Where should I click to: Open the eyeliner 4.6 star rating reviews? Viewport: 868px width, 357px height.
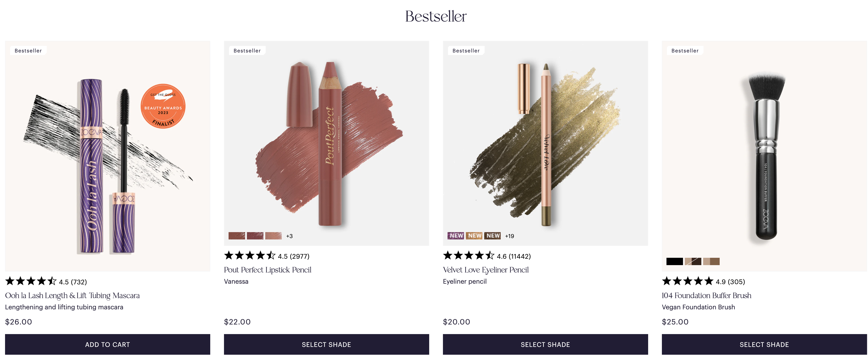tap(487, 256)
